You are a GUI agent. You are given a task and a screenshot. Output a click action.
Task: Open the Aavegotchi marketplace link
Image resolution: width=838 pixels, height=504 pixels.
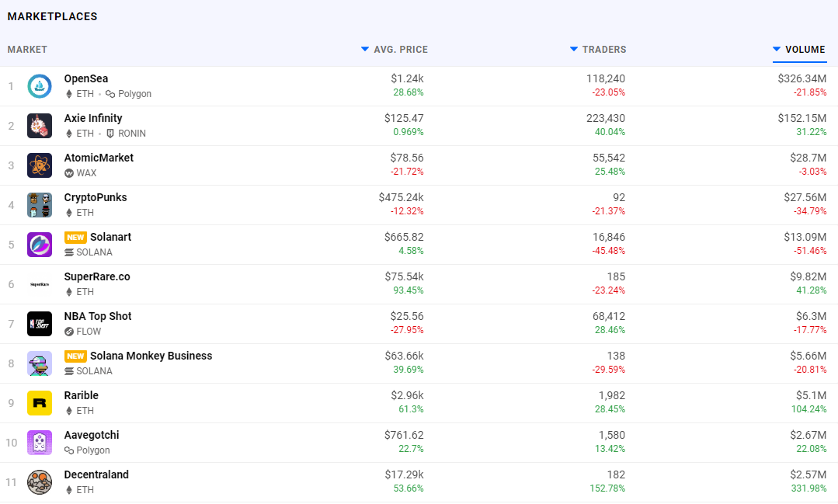(x=92, y=435)
